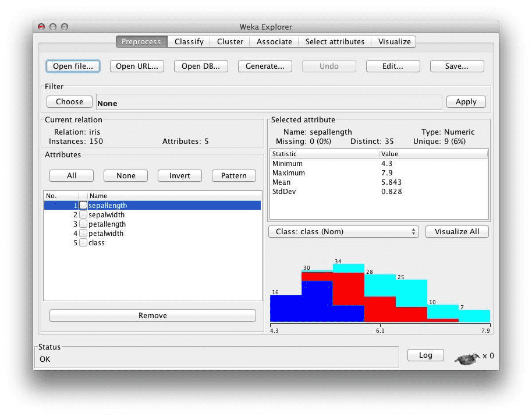
Task: Open the Log button
Action: (x=425, y=355)
